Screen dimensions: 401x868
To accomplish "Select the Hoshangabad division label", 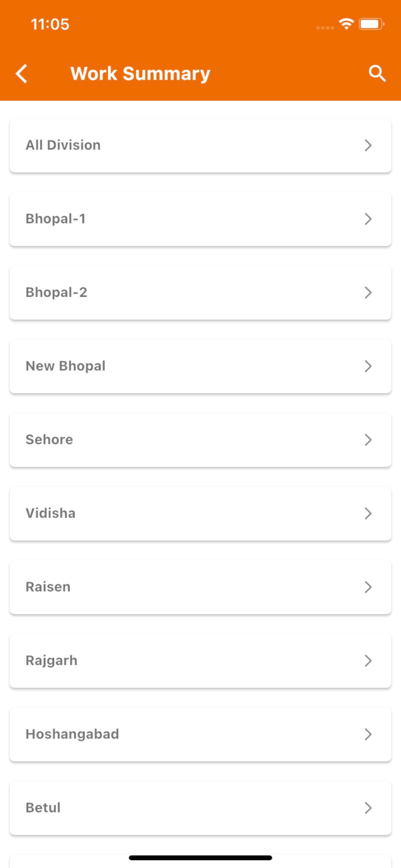I will 72,734.
